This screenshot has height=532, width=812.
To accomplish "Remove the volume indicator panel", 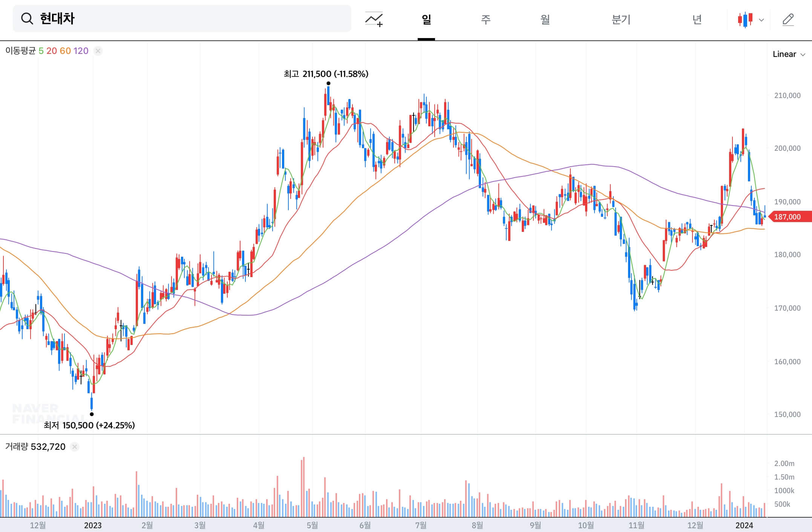I will click(x=75, y=447).
